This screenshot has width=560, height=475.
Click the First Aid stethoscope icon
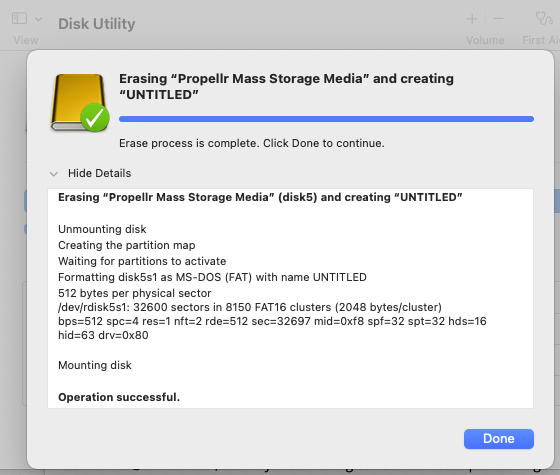tap(544, 18)
